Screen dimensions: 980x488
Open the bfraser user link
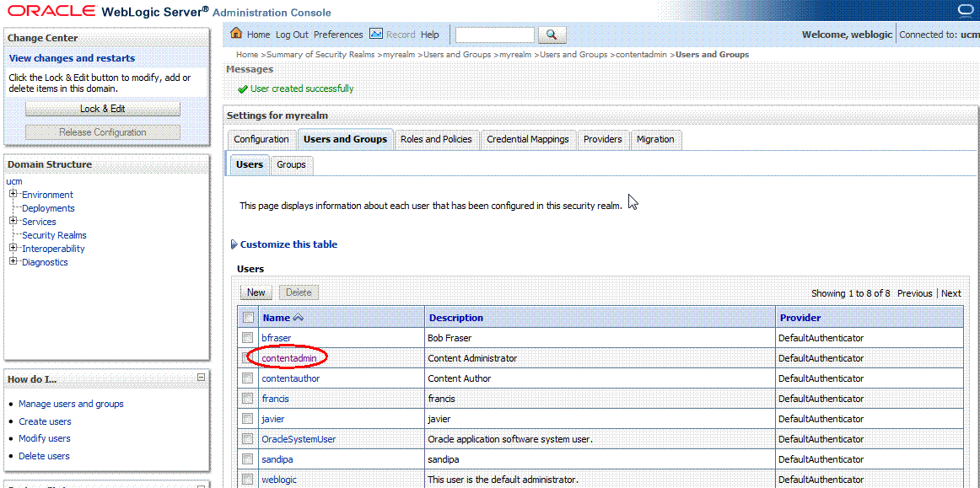pyautogui.click(x=277, y=338)
